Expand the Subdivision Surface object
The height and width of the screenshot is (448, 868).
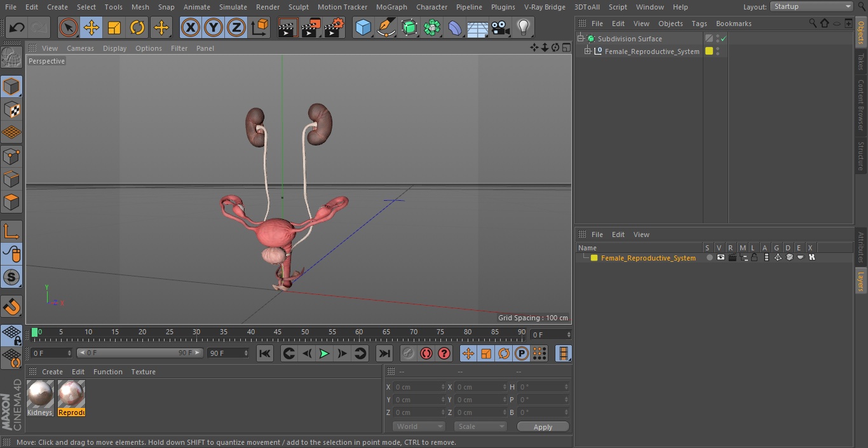click(x=580, y=39)
